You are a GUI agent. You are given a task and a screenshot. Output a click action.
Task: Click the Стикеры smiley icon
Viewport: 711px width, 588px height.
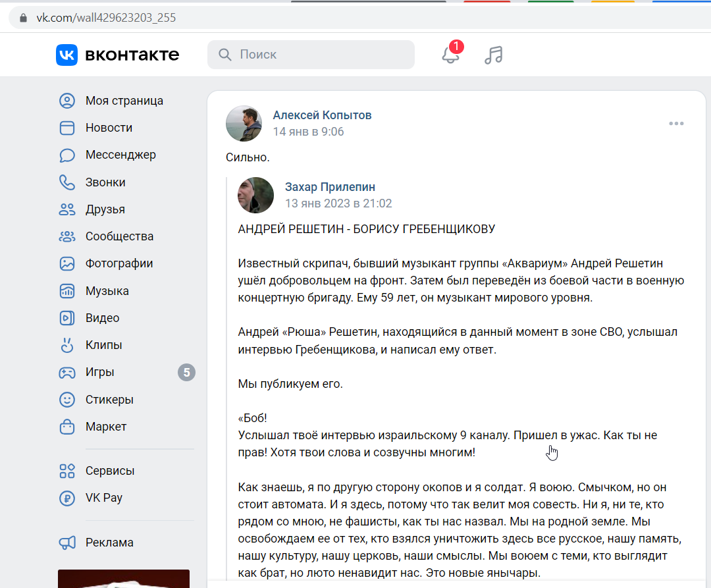coord(67,400)
